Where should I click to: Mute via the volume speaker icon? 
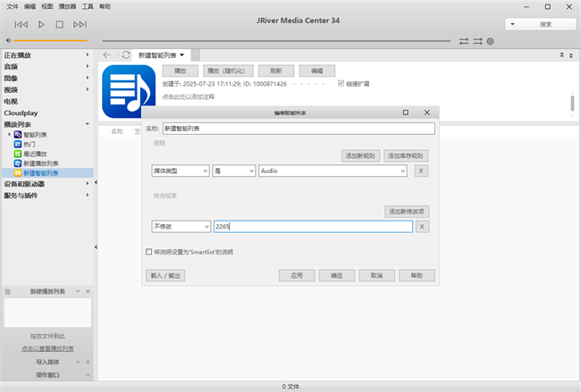click(x=7, y=40)
